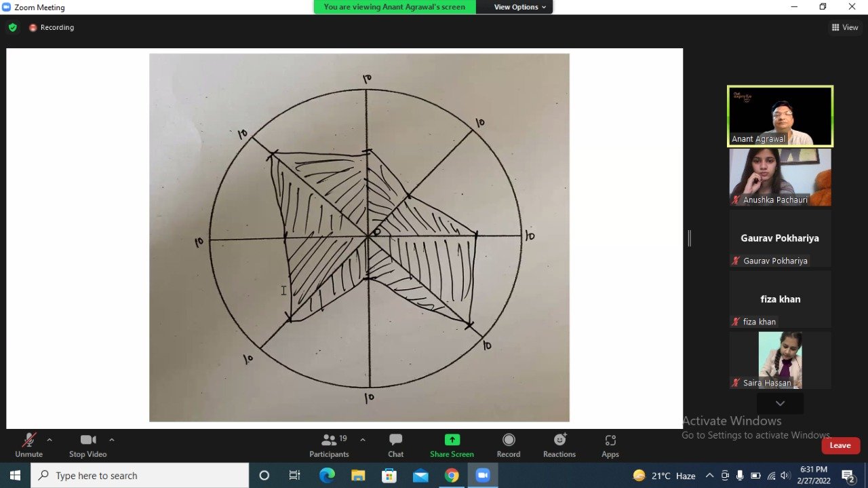Expand the caret next to Participants
Screen dimensions: 868x488
coord(363,440)
